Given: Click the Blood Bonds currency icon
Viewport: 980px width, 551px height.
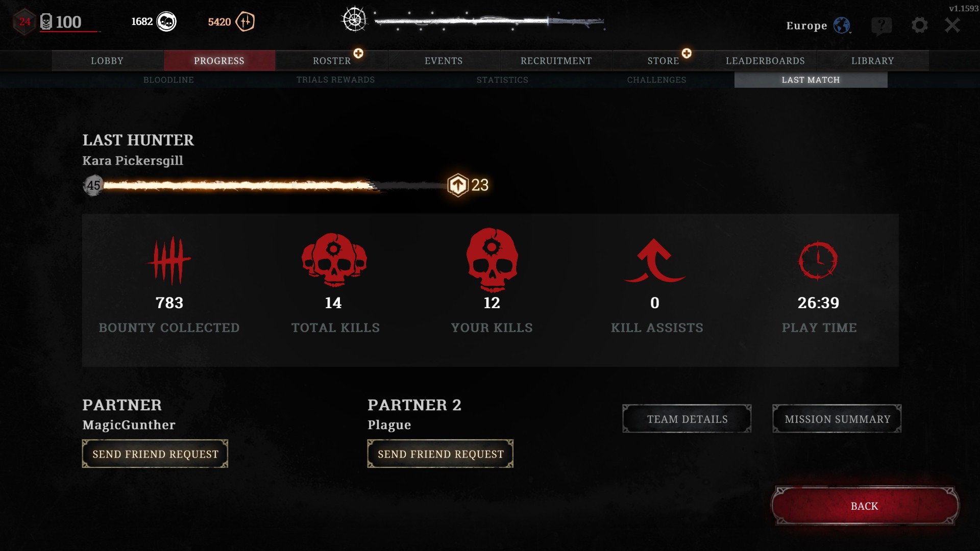Looking at the screenshot, I should (x=246, y=21).
